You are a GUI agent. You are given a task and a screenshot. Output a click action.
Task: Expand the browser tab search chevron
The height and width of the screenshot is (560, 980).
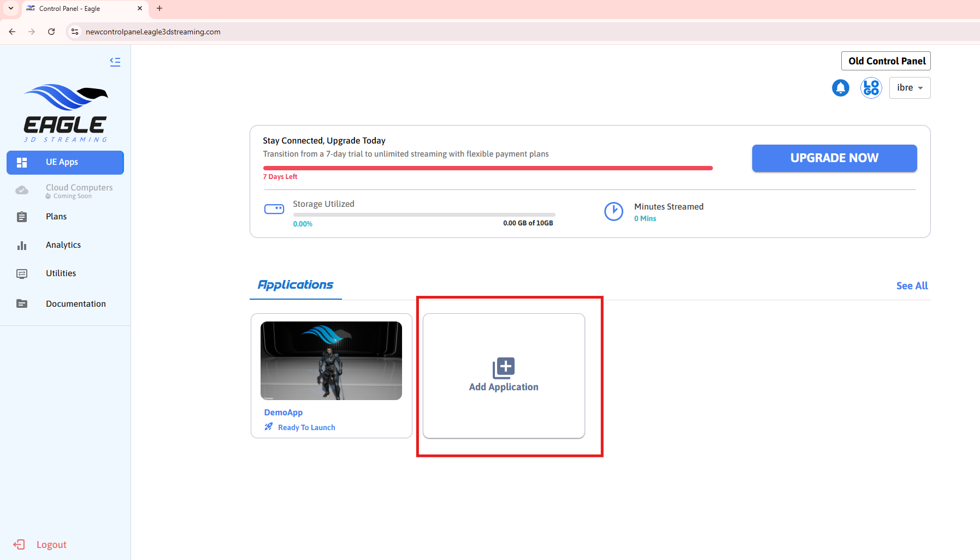tap(11, 9)
